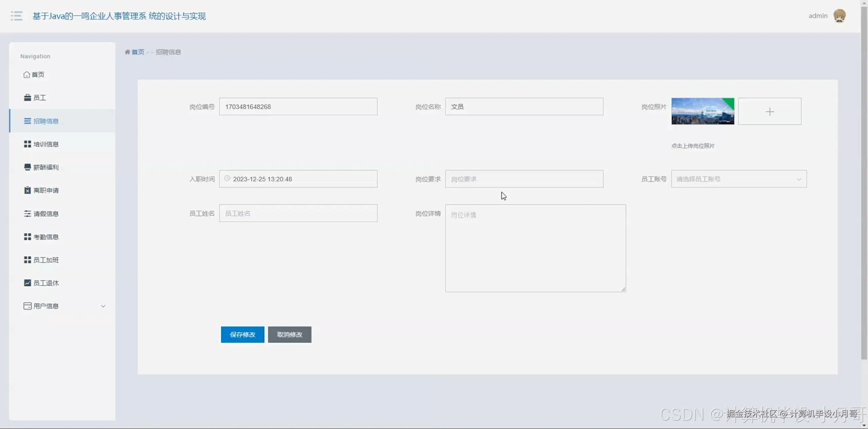
Task: Click plus box to upload 岗位照片
Action: (770, 111)
